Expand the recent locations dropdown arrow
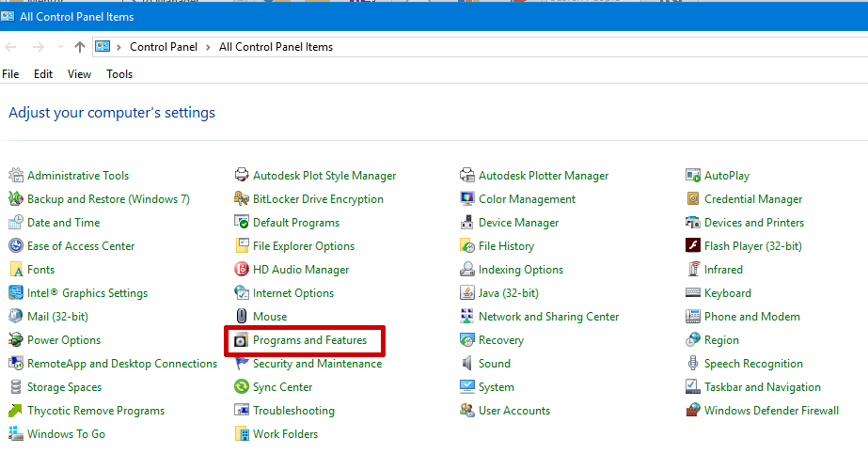This screenshot has width=868, height=453. click(x=61, y=47)
